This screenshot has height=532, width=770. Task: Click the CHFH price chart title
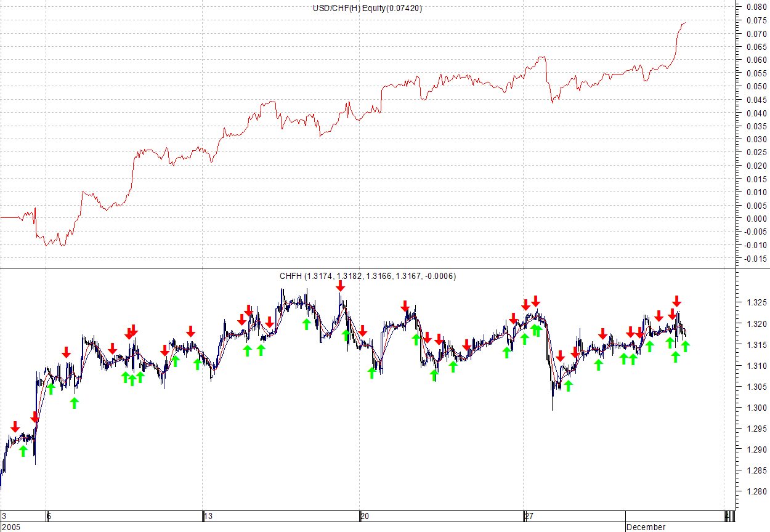367,276
